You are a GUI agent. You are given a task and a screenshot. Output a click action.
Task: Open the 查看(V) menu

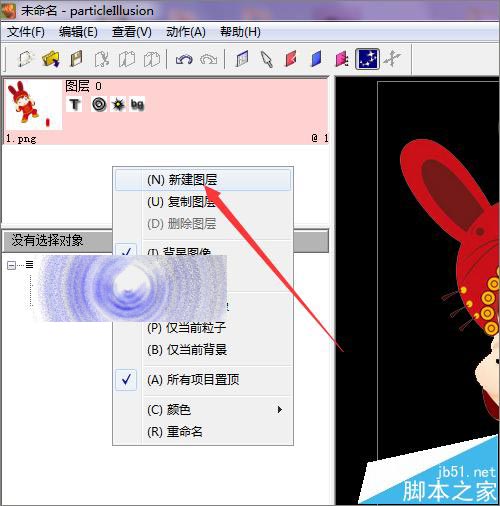[132, 32]
